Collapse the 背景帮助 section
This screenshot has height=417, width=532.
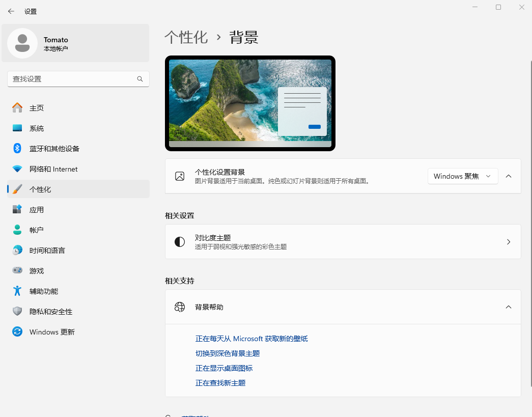tap(508, 307)
